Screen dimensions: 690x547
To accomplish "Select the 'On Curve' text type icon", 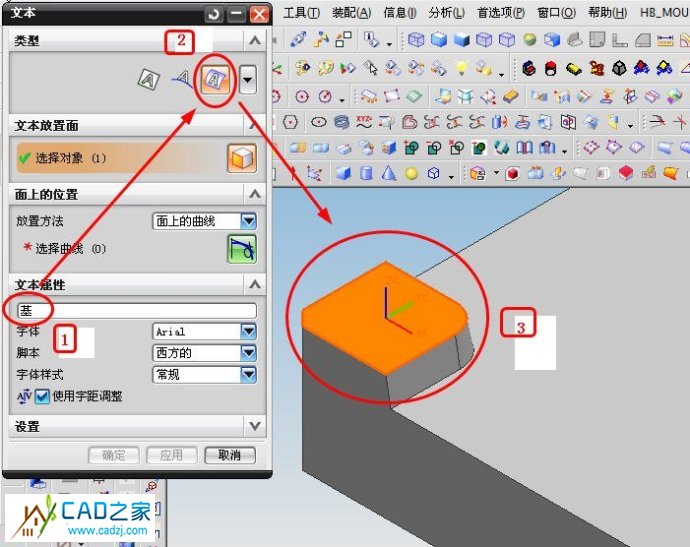I will (181, 80).
